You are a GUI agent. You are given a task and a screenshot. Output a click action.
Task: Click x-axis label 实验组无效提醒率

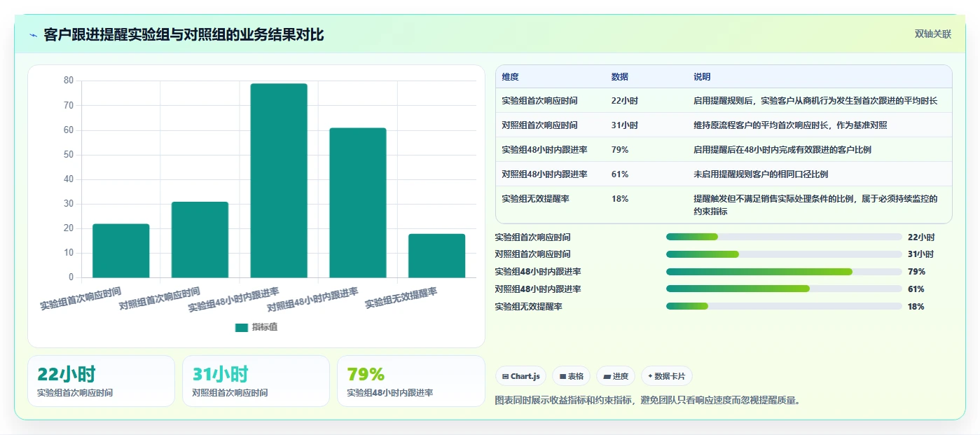[401, 298]
